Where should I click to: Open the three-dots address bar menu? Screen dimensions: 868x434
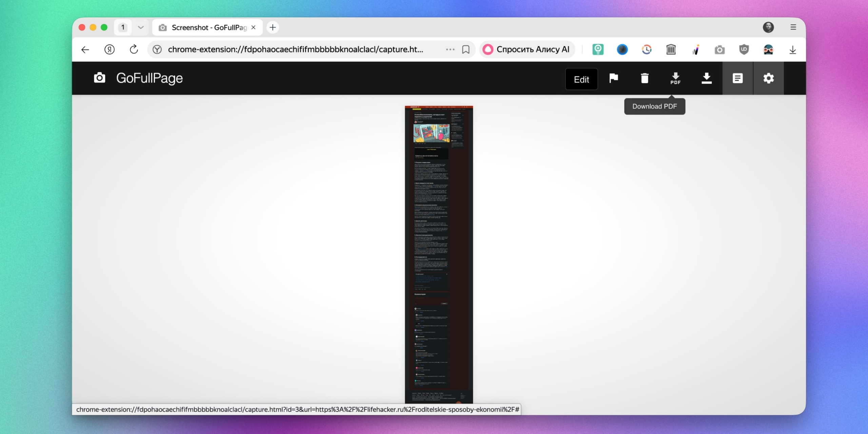pos(450,50)
